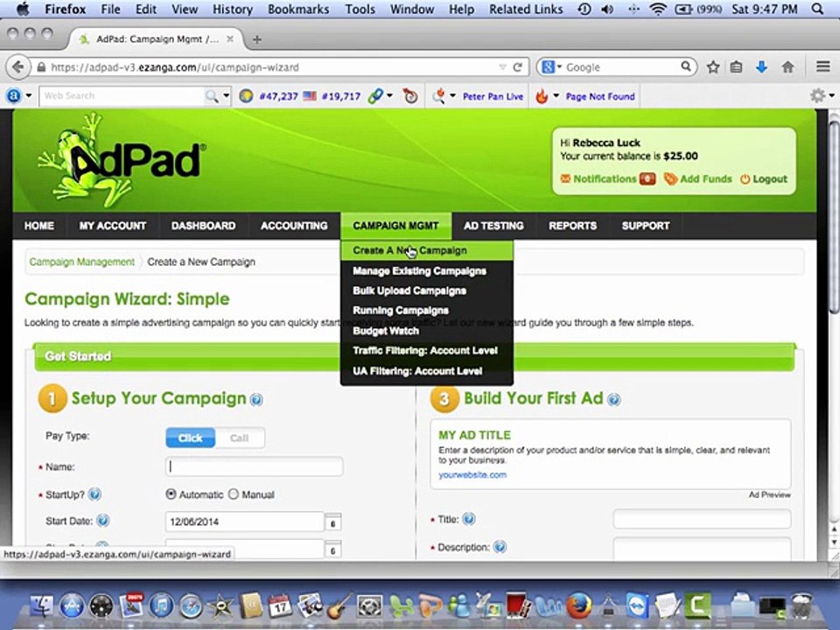
Task: Open the toolbar settings gear dropdown
Action: pyautogui.click(x=822, y=96)
